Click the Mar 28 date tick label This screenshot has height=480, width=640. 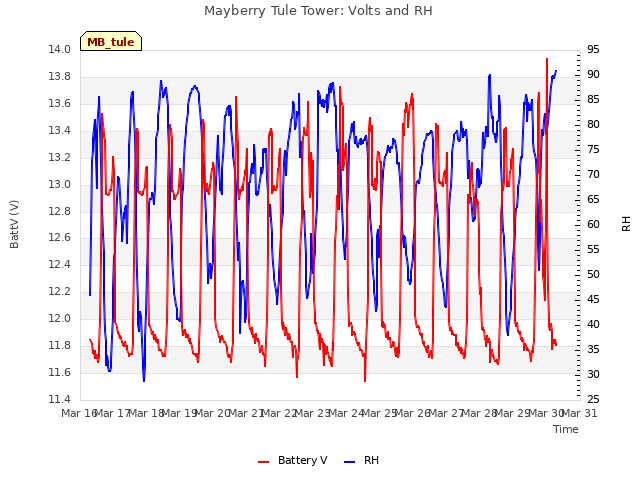tap(480, 413)
